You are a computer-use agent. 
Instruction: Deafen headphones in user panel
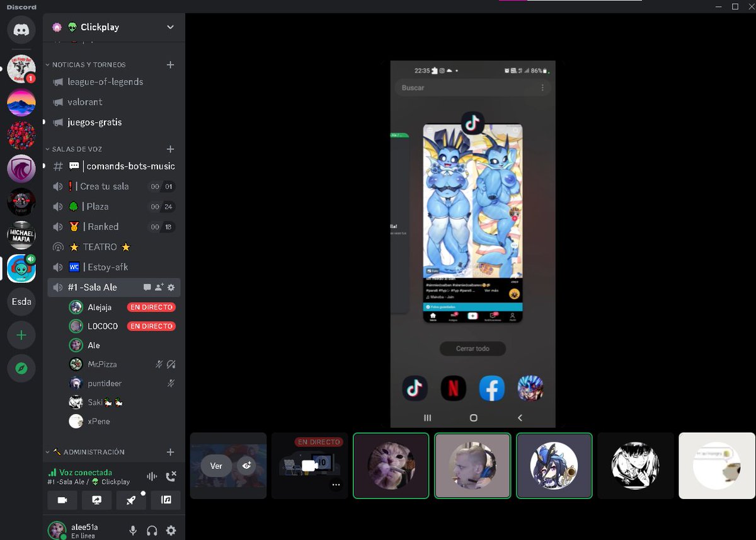[x=152, y=531]
